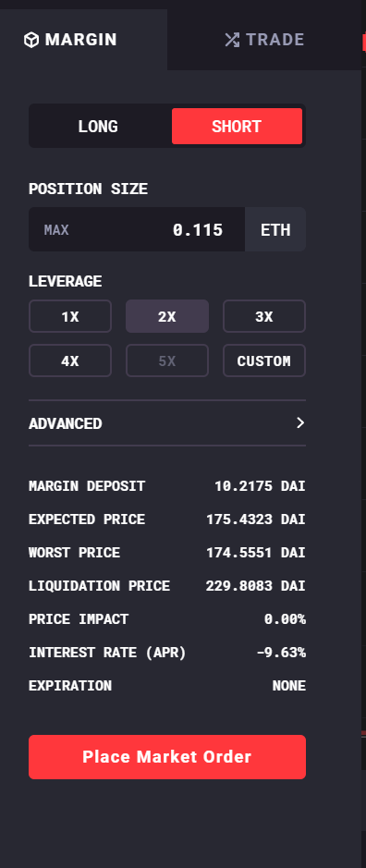Click the chevron arrow in ADVANCED row

tap(300, 423)
